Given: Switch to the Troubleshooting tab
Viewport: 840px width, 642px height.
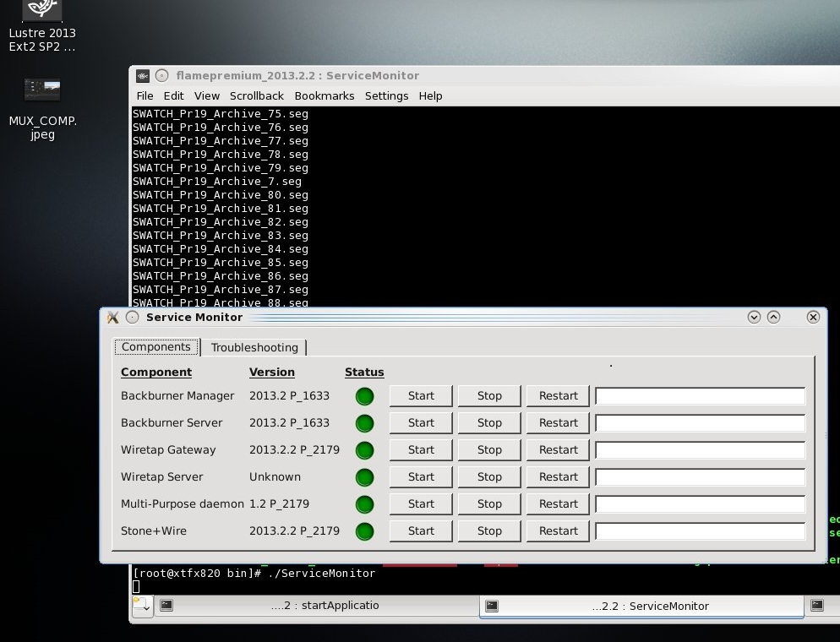Looking at the screenshot, I should pyautogui.click(x=254, y=347).
